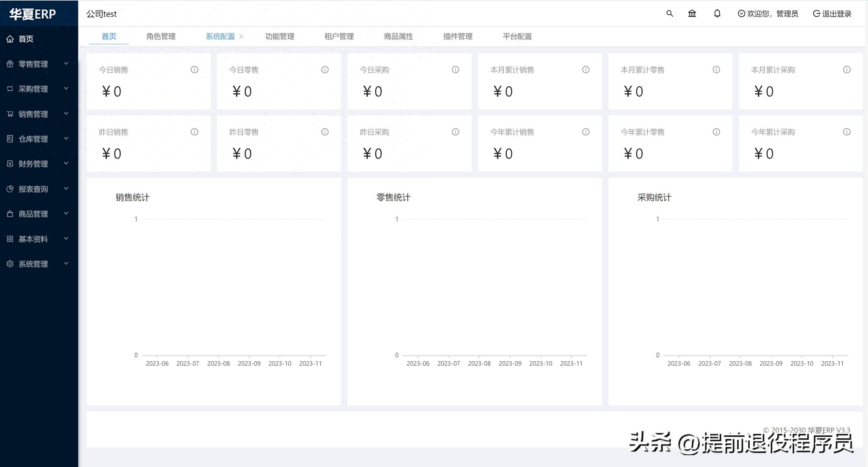This screenshot has height=467, width=868.
Task: Click info icon on 昨日零售 card
Action: 325,132
